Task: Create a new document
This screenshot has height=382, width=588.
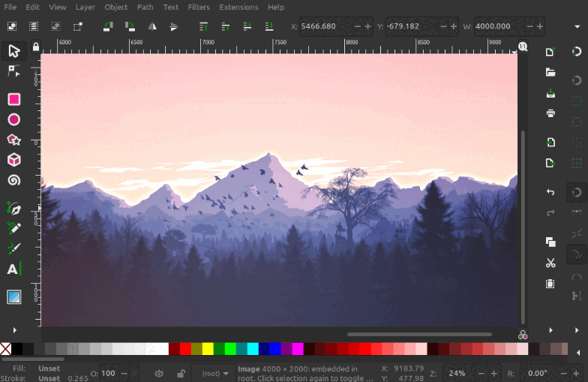Action: 550,52
